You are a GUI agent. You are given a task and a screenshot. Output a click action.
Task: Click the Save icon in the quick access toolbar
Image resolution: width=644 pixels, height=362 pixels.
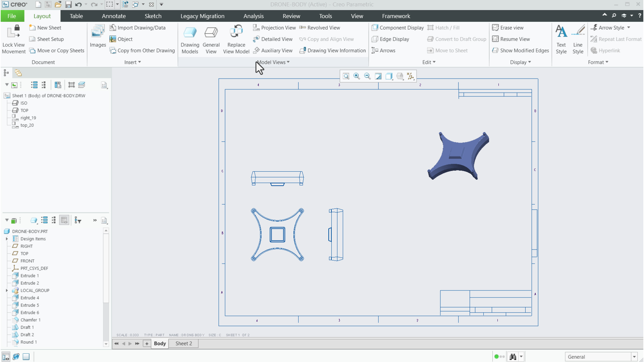click(x=69, y=4)
